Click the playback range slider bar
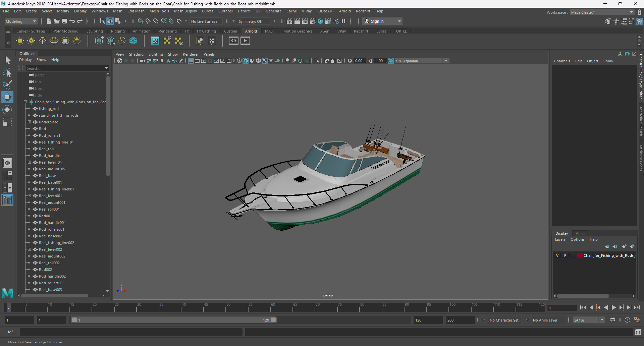 point(174,320)
